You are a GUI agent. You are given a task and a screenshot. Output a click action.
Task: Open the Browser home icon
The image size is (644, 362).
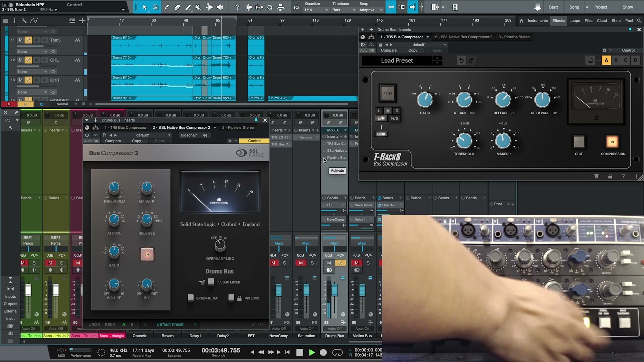(521, 21)
